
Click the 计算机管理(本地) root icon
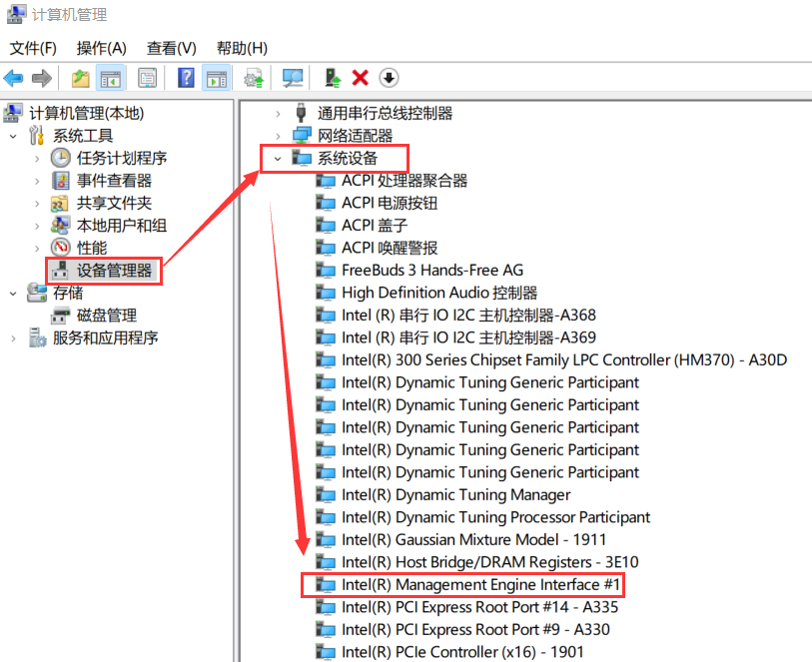click(13, 113)
